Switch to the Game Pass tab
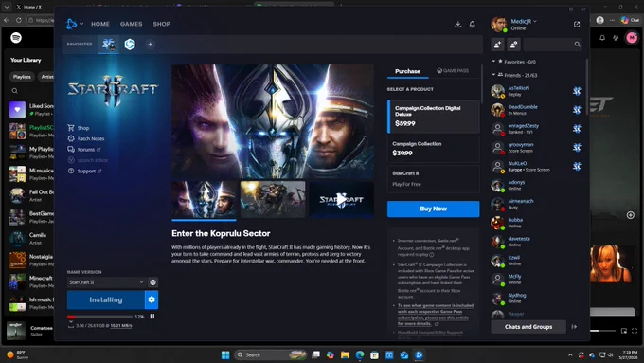The width and height of the screenshot is (644, 363). [453, 71]
